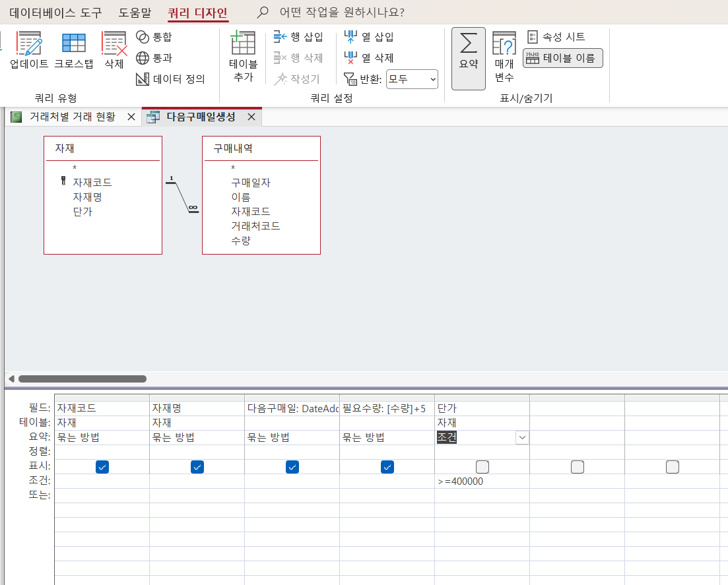Uncheck 표시 checkbox for 필요수량 column

pyautogui.click(x=387, y=467)
